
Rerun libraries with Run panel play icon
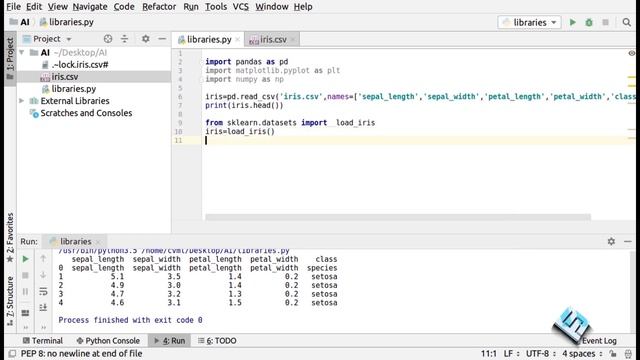(25, 259)
